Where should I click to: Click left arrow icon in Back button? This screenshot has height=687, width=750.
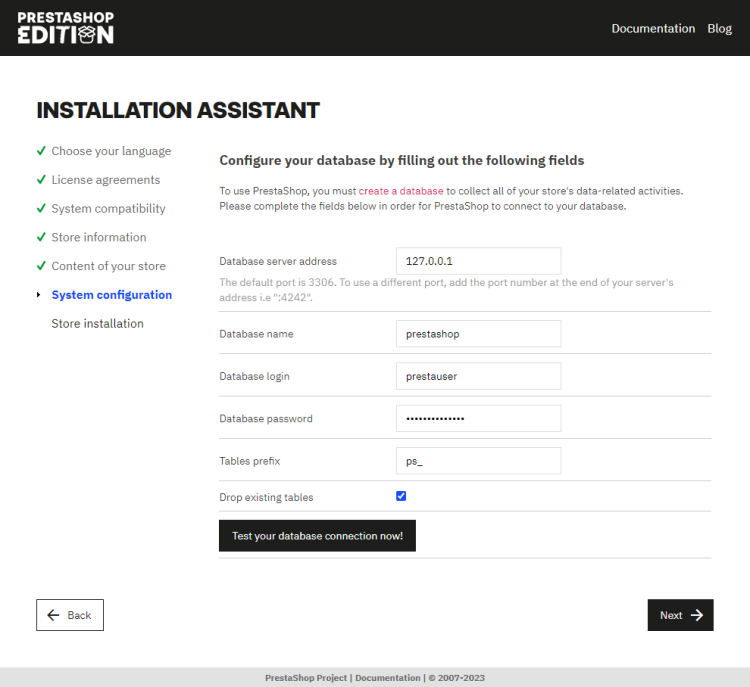tap(53, 615)
